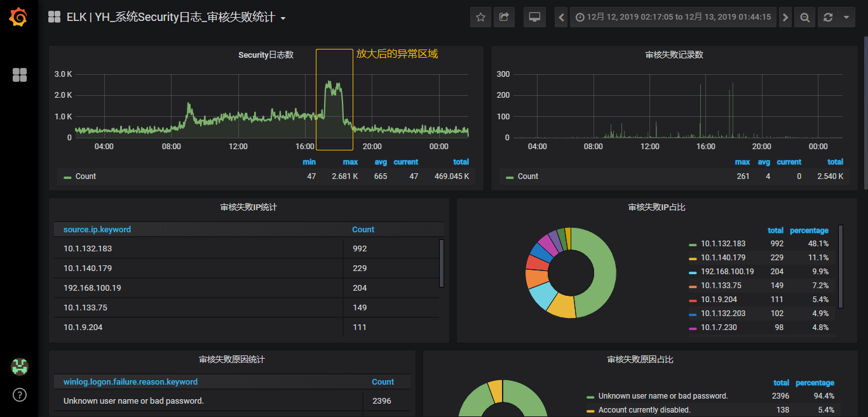Select the 10.1.140.179 table cell
Screen dimensions: 868x417
pyautogui.click(x=198, y=268)
